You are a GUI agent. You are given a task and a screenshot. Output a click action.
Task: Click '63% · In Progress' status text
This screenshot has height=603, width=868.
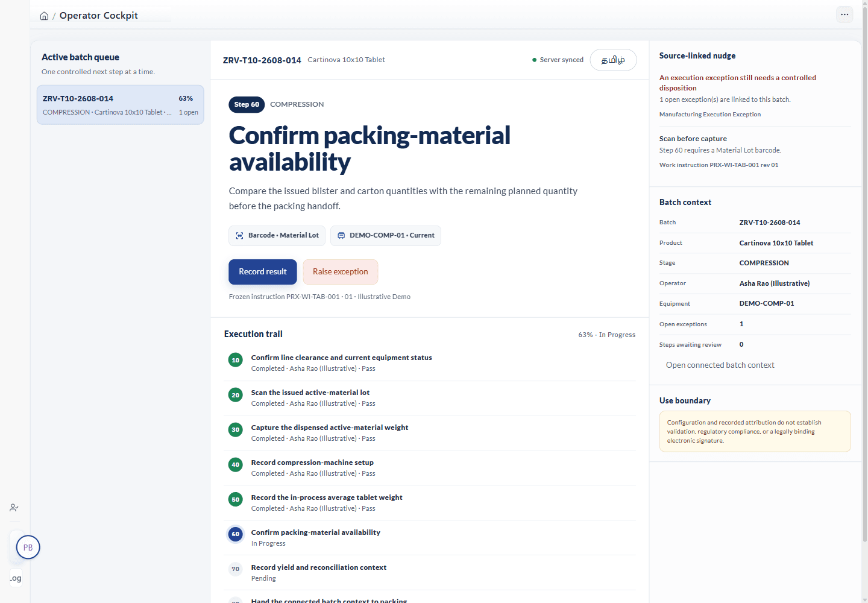[x=607, y=335]
